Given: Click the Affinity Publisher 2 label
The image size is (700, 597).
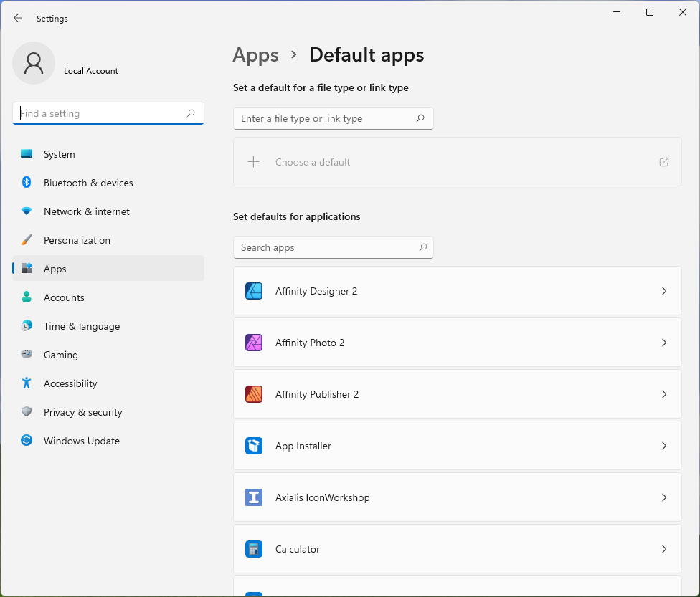Looking at the screenshot, I should [x=317, y=394].
